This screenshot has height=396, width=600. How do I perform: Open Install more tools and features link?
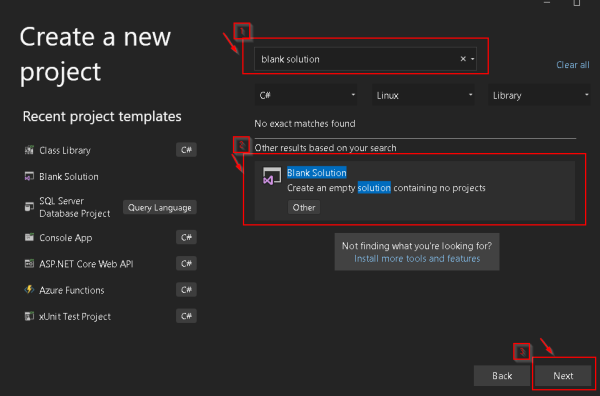[x=417, y=259]
